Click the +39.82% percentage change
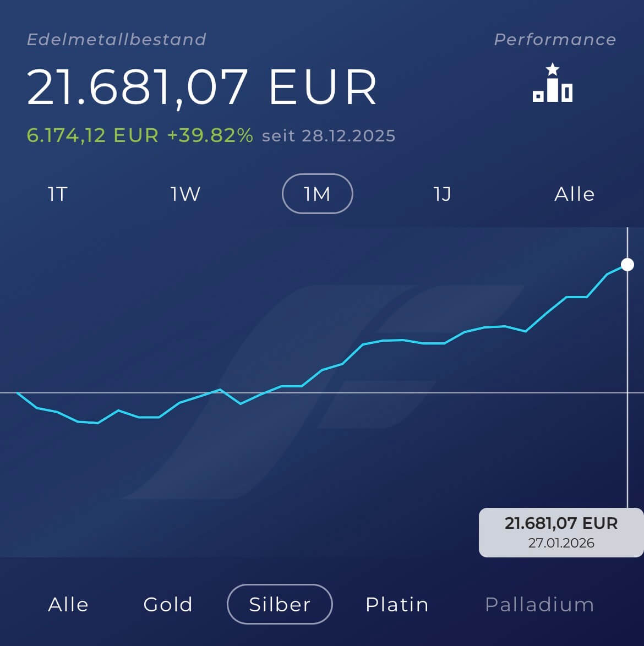 point(210,135)
